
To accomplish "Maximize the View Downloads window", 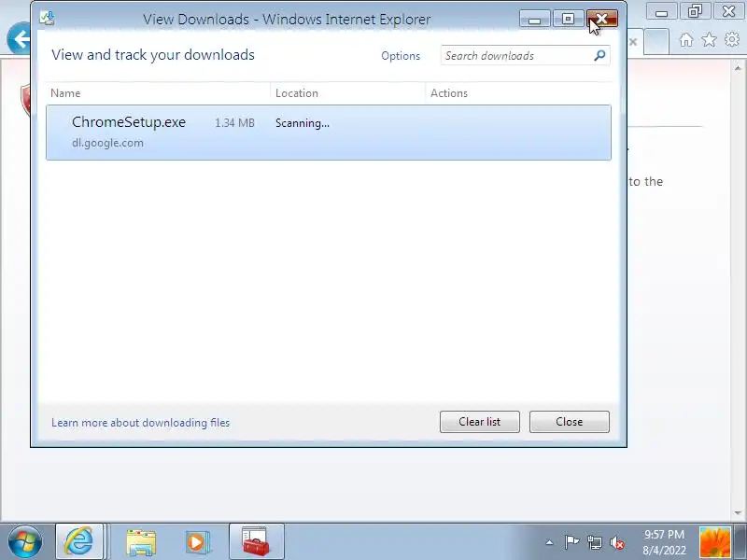I will [568, 19].
